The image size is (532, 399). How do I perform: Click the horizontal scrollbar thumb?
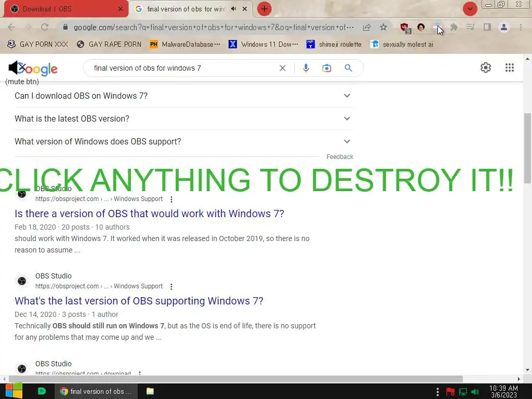(236, 379)
